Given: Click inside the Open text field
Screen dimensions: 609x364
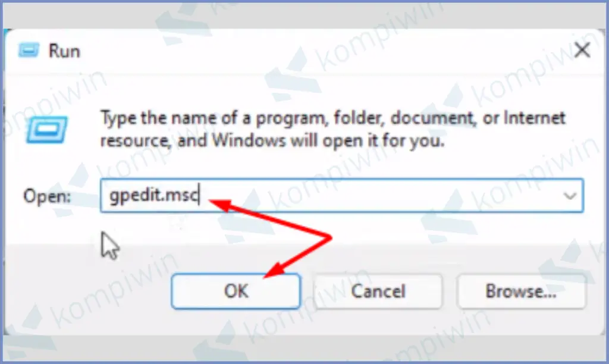Looking at the screenshot, I should [342, 196].
